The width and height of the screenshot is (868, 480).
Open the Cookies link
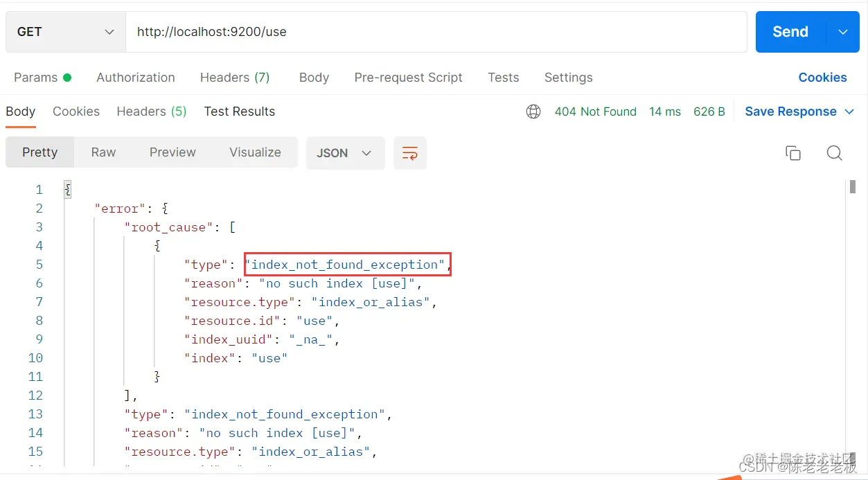tap(822, 78)
